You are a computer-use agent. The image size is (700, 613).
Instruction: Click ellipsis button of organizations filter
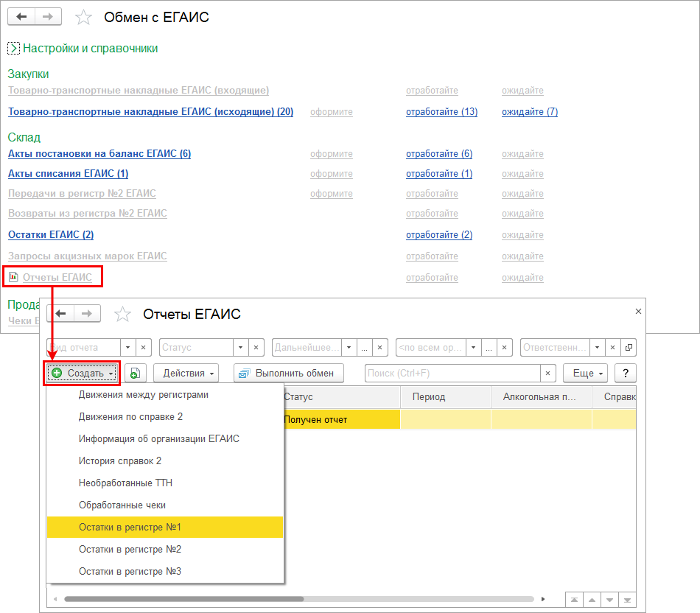click(x=489, y=347)
